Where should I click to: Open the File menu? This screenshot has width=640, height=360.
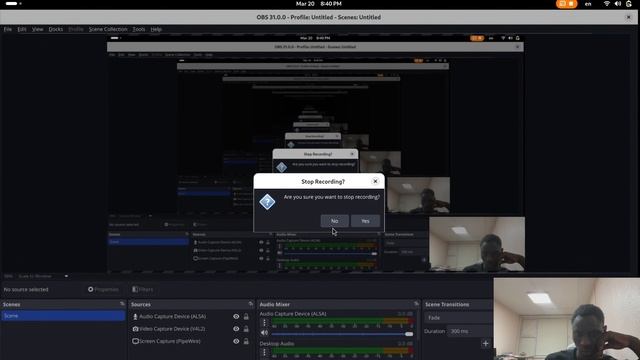8,29
